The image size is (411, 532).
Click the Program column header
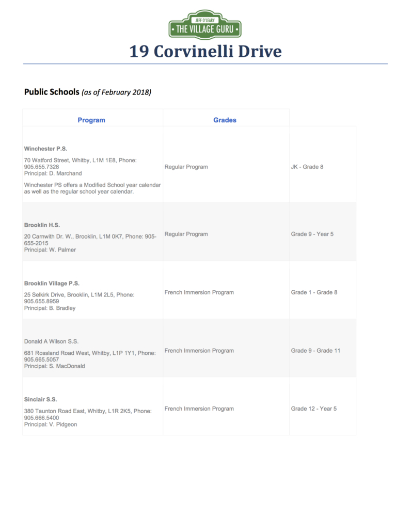[91, 120]
